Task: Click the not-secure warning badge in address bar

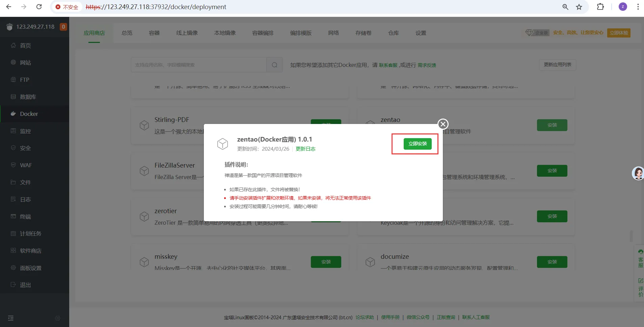Action: 67,7
